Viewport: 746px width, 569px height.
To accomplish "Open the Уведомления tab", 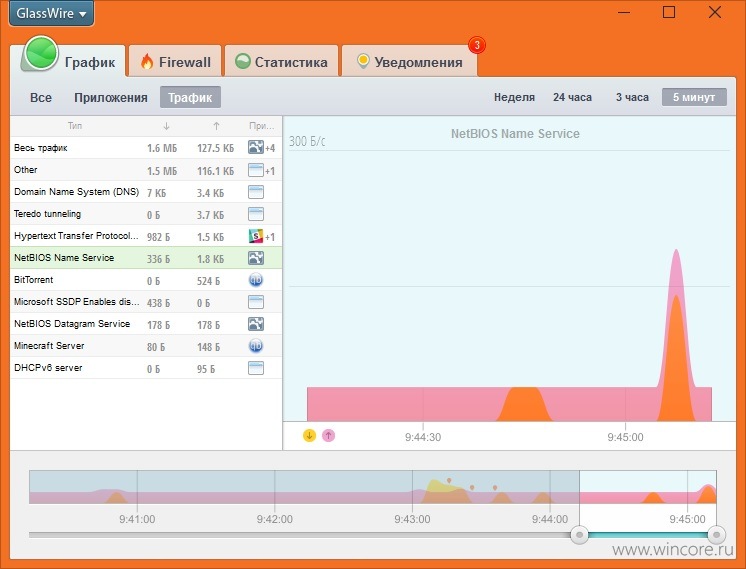I will [410, 62].
